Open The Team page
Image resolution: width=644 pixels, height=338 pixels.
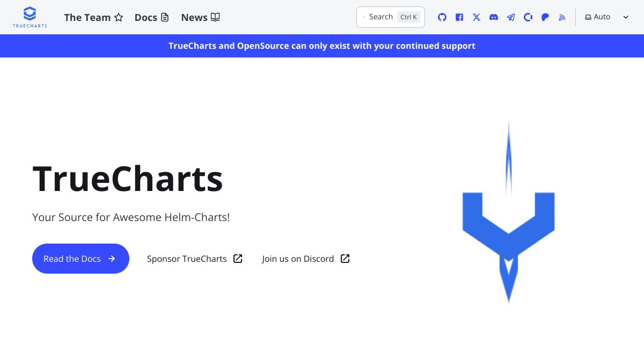pos(93,17)
